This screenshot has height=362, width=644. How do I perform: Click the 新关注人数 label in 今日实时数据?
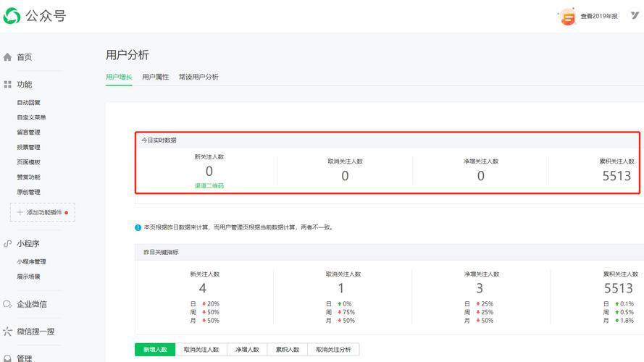209,157
